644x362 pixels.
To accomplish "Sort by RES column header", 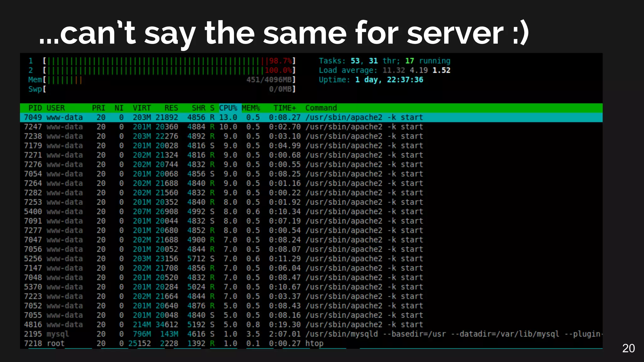I will pyautogui.click(x=171, y=108).
